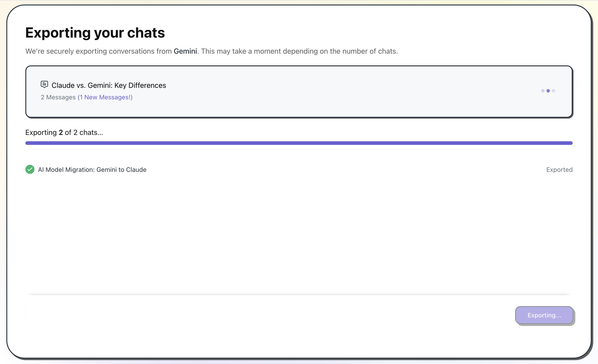
Task: Click the three-dot loading indicator in chat card
Action: click(x=548, y=91)
